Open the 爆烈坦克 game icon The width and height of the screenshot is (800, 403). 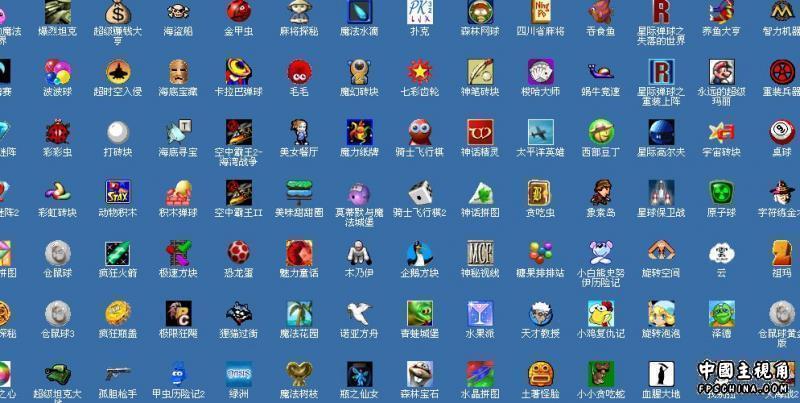[58, 12]
